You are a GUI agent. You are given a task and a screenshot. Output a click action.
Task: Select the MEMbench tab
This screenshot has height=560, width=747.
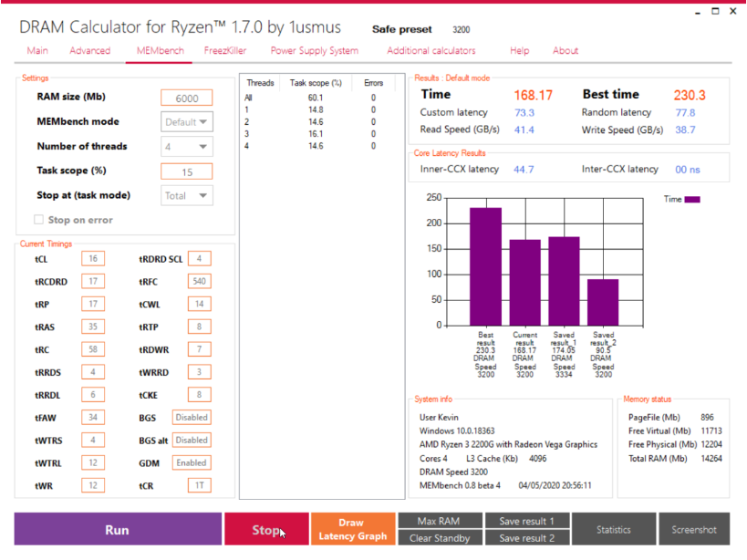click(x=161, y=50)
